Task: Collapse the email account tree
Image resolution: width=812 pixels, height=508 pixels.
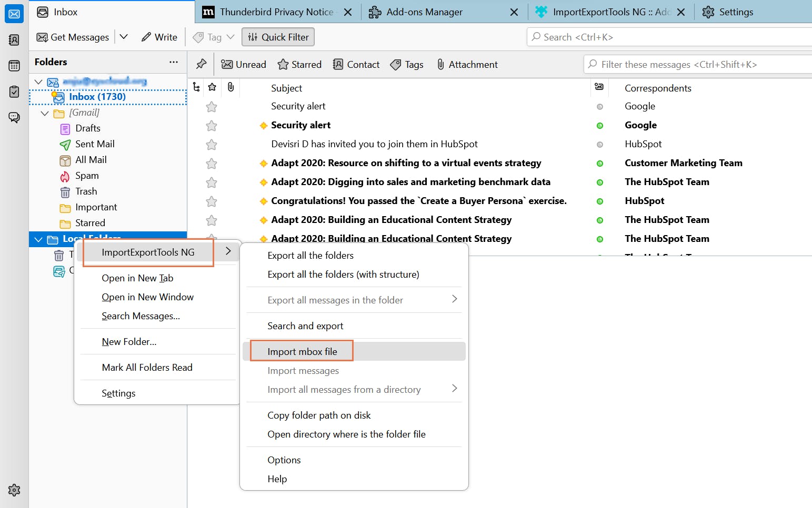Action: tap(38, 82)
